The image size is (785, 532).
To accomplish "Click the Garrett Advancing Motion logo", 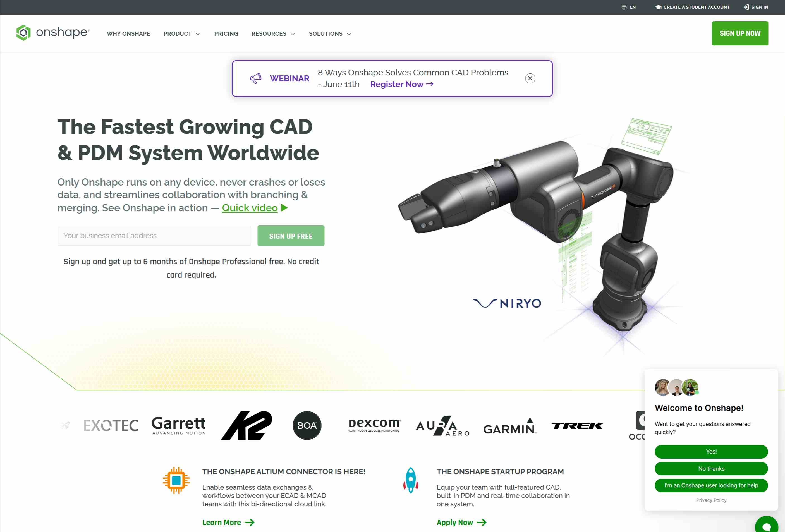I will pyautogui.click(x=179, y=425).
